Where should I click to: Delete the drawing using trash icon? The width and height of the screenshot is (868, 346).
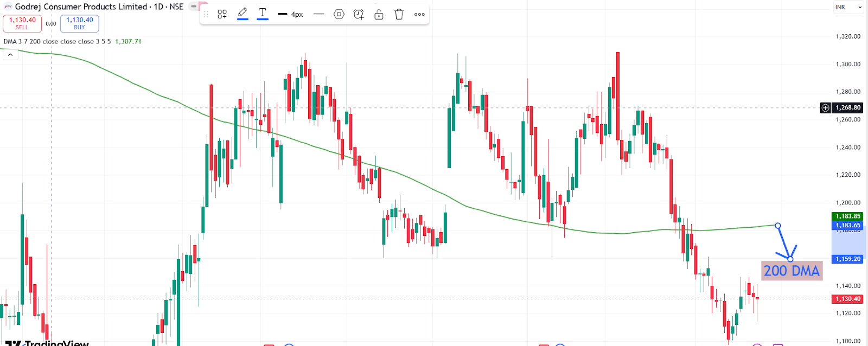coord(399,15)
